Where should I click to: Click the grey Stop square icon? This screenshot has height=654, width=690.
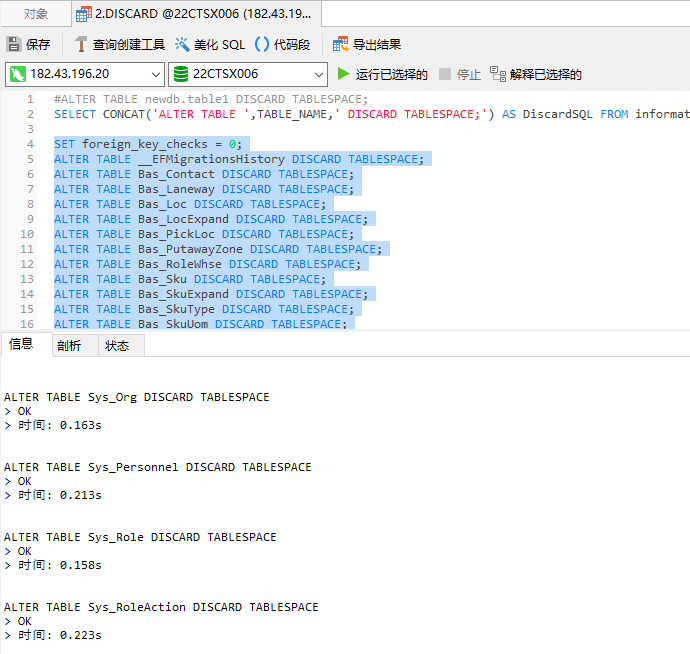tap(445, 74)
